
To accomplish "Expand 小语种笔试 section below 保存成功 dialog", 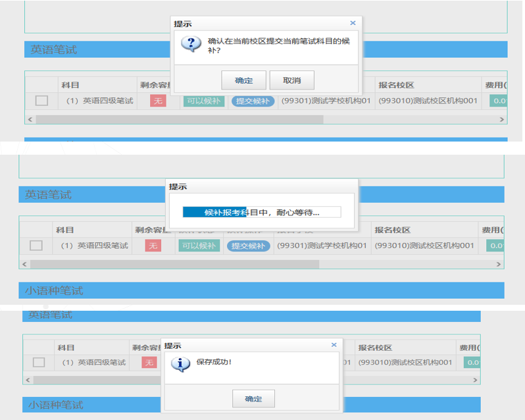I will [x=56, y=405].
